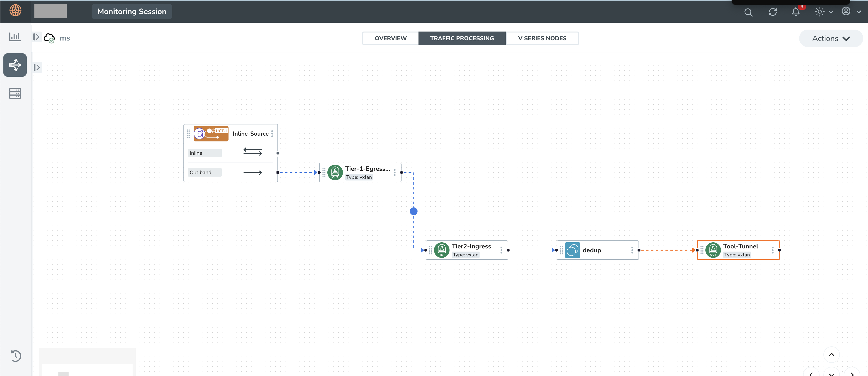Click the blue link midpoint handle

coord(413,212)
